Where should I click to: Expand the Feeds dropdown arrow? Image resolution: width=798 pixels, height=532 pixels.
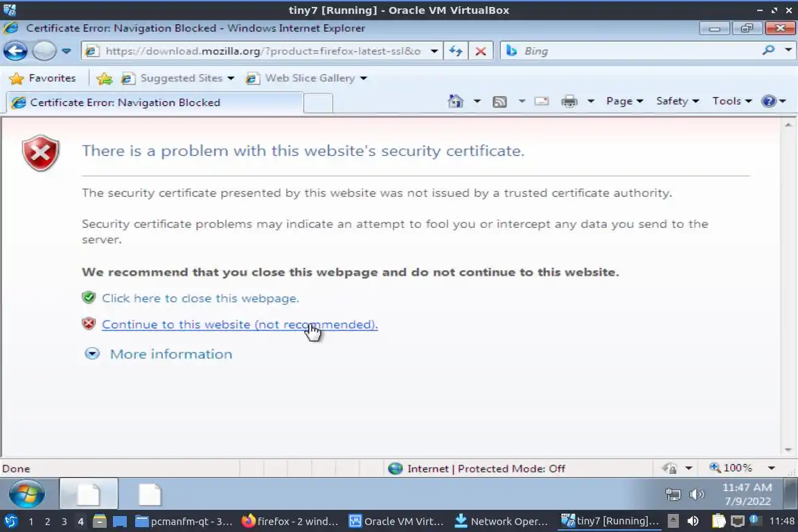point(522,101)
